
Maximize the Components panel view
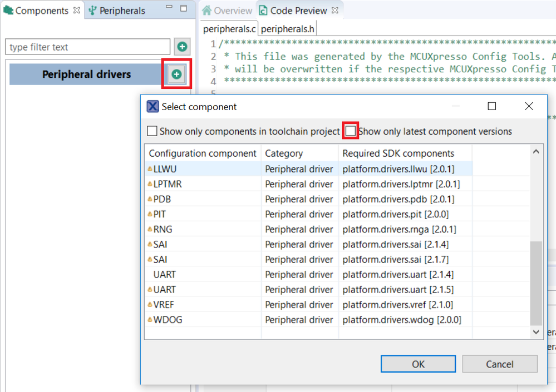point(183,8)
